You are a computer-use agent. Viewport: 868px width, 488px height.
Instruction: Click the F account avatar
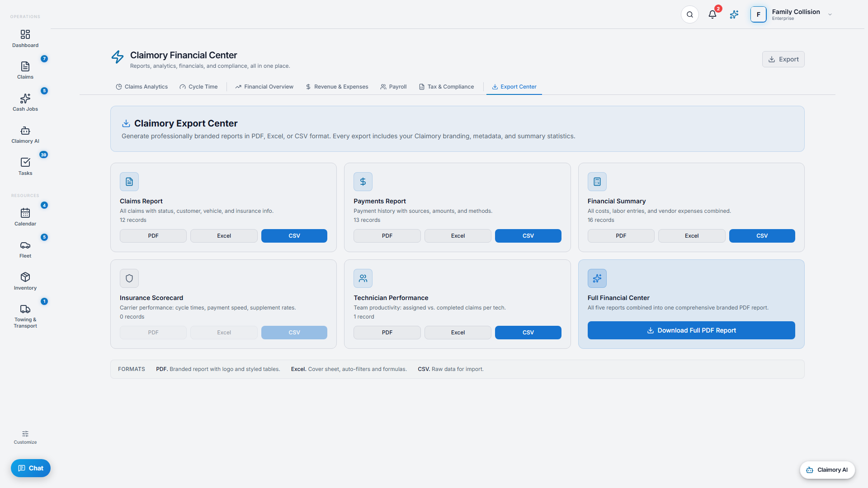tap(759, 14)
